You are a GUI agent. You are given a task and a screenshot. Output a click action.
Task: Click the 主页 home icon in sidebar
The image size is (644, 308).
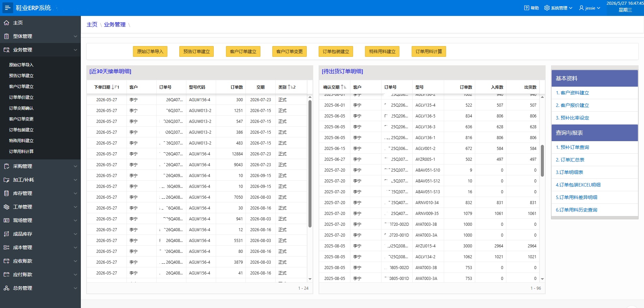point(6,23)
